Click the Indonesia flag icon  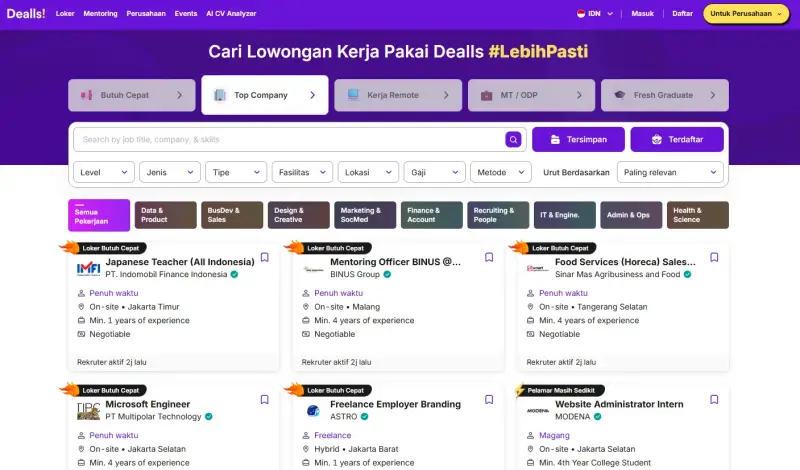coord(581,14)
